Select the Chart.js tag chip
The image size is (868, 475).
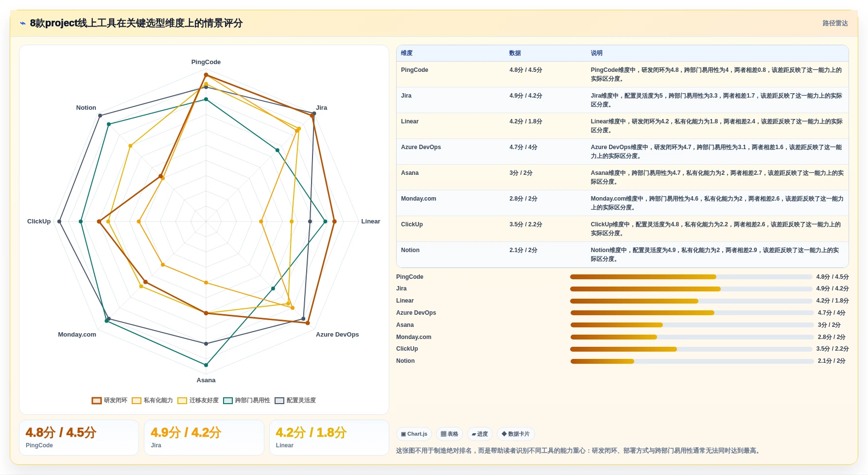414,434
